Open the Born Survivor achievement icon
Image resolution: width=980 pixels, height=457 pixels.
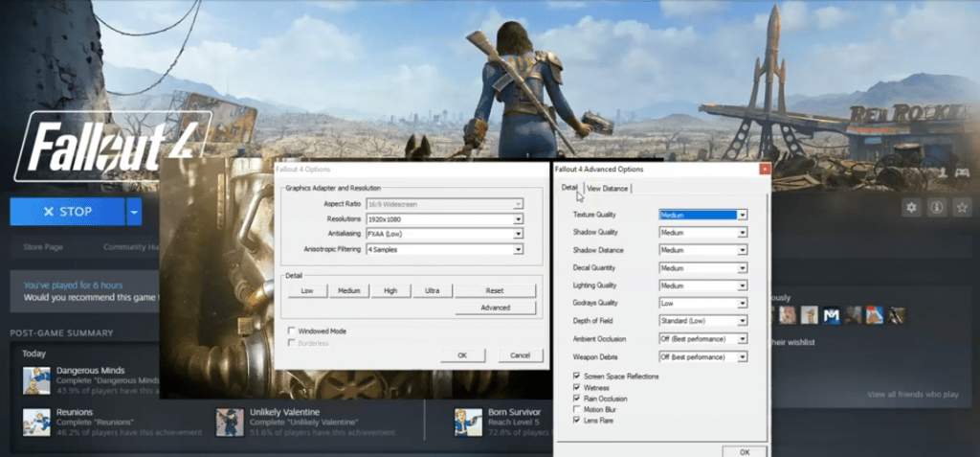(467, 422)
